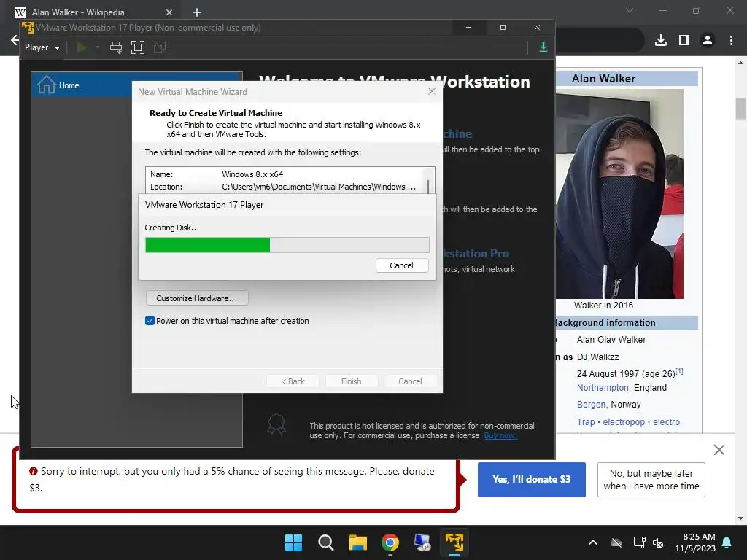The width and height of the screenshot is (747, 560).
Task: Close the Alan Walker Wikipedia tab
Action: coord(169,12)
